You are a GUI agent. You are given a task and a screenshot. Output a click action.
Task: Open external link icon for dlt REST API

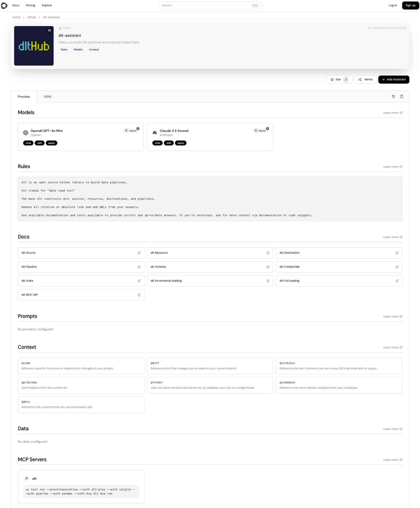click(x=139, y=295)
